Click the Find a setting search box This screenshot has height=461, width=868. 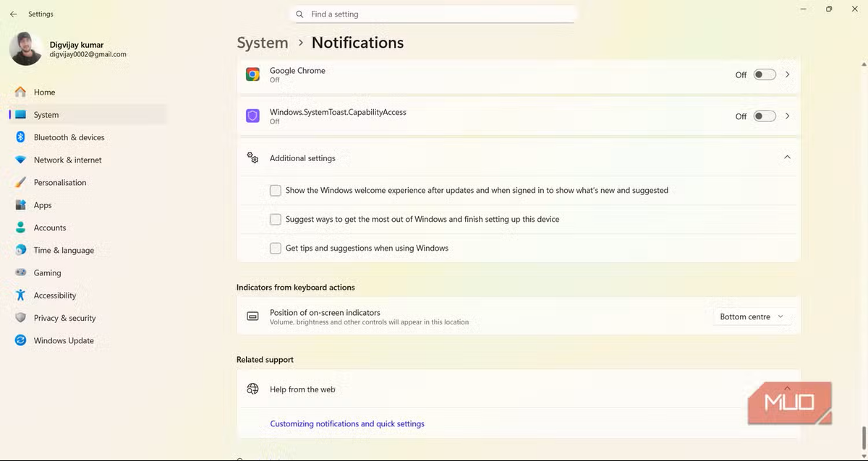tap(434, 14)
